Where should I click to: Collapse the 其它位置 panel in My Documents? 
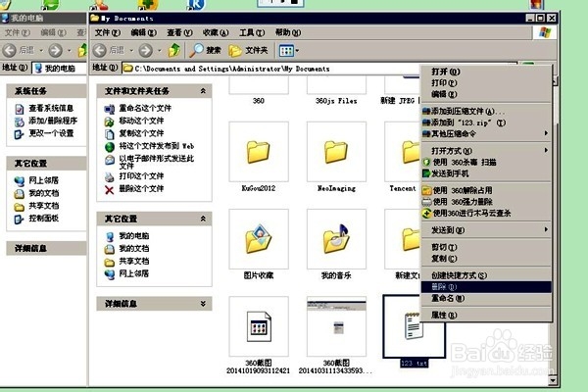coord(203,219)
